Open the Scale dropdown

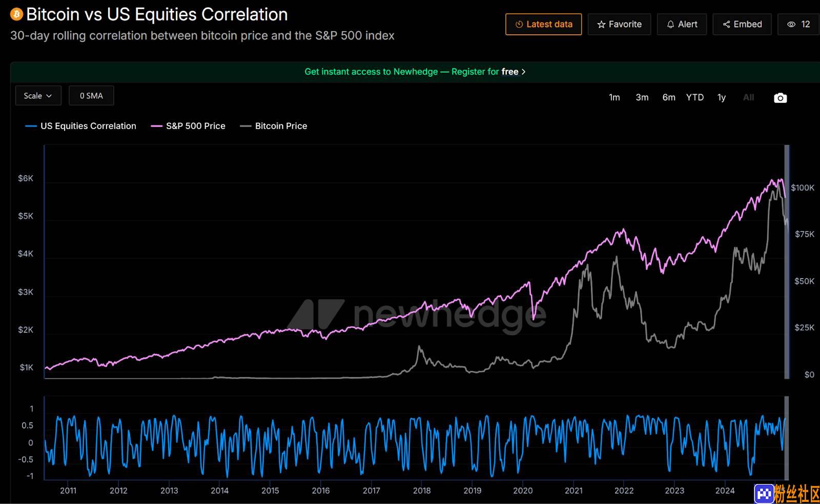[38, 96]
